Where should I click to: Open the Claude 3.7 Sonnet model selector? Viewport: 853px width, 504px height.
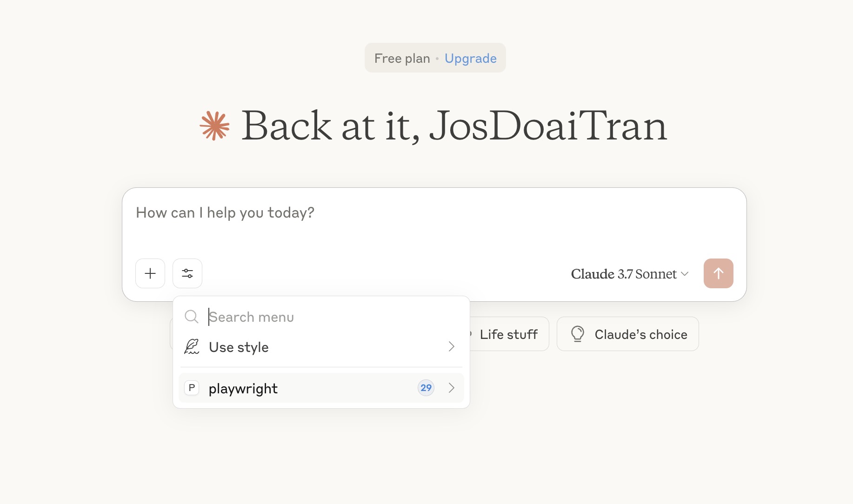[630, 274]
